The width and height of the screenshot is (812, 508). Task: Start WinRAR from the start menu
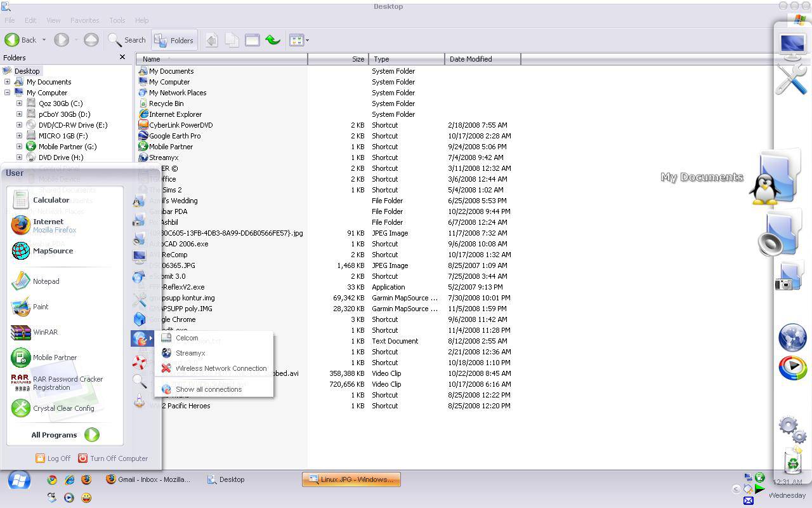(34, 332)
